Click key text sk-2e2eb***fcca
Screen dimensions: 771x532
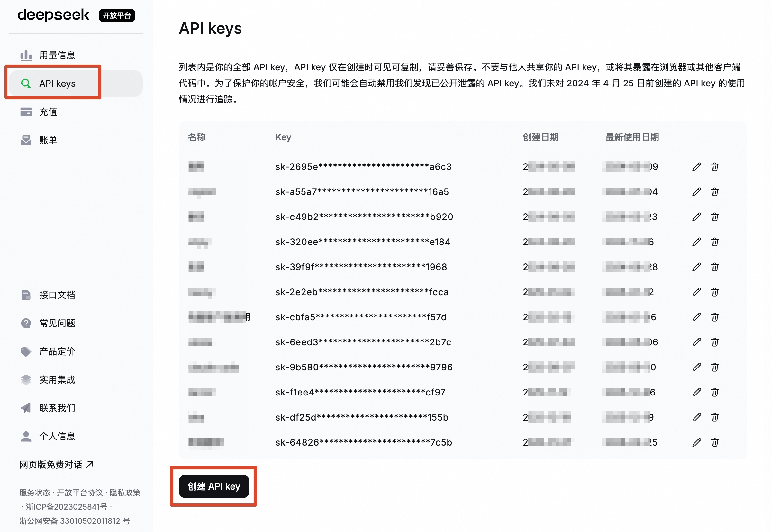362,292
